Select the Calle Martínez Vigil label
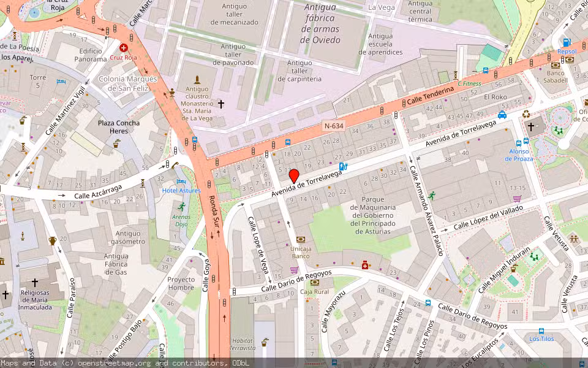 66,110
